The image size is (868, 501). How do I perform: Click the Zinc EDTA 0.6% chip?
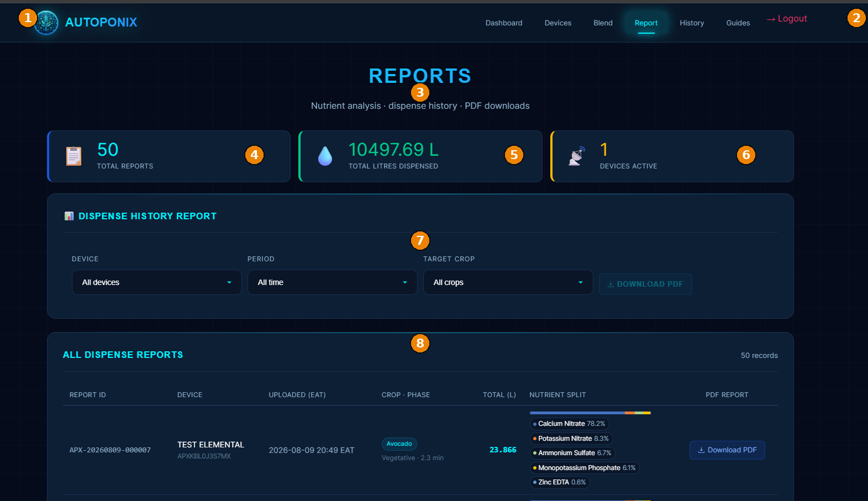[x=560, y=482]
